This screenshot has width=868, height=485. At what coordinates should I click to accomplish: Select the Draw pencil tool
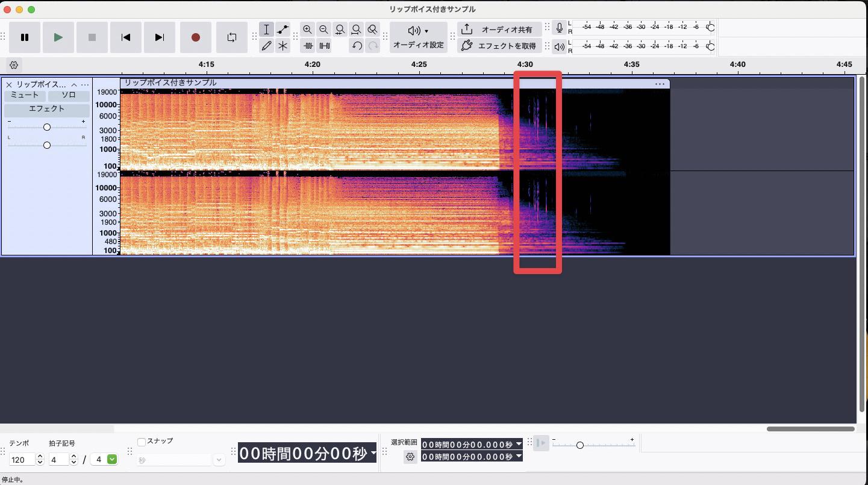tap(266, 46)
